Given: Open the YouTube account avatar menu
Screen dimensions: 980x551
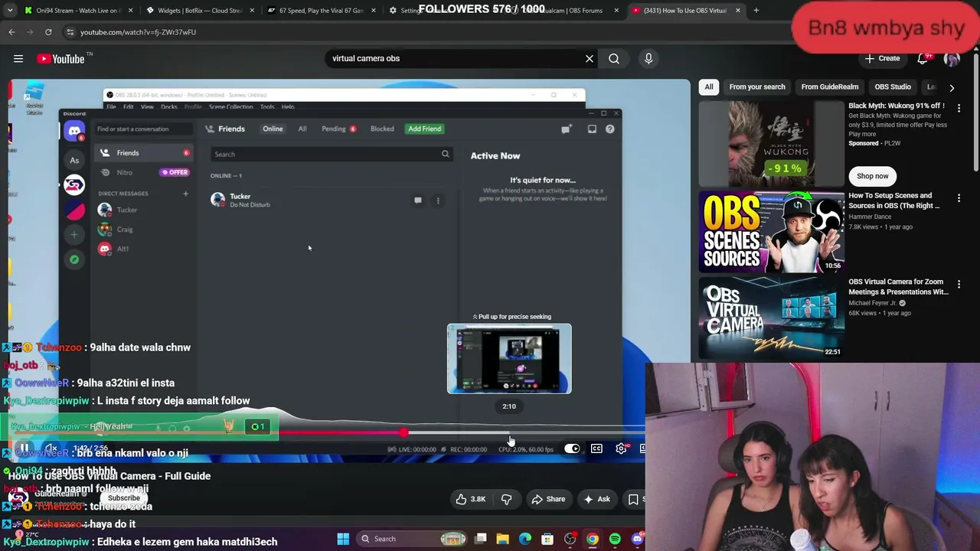Looking at the screenshot, I should (x=952, y=58).
